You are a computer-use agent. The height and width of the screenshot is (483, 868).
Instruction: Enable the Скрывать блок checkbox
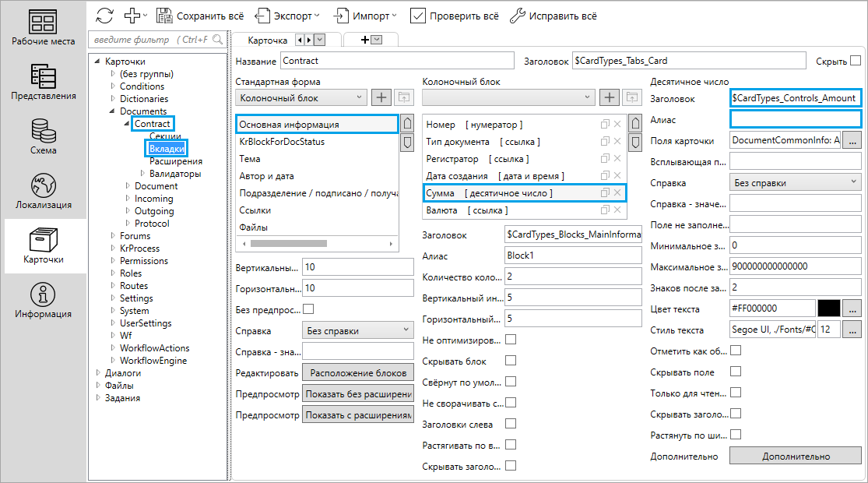[x=511, y=361]
